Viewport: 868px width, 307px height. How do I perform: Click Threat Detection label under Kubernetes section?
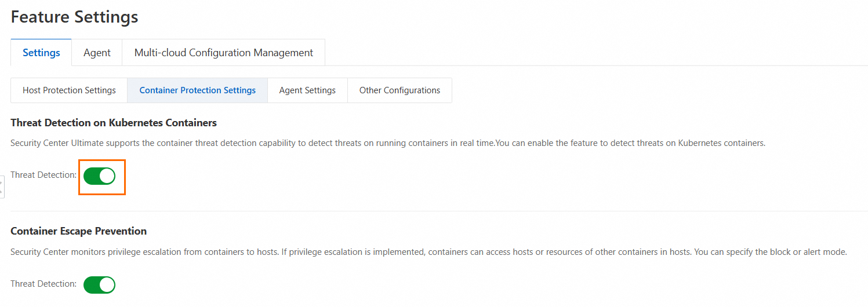43,175
